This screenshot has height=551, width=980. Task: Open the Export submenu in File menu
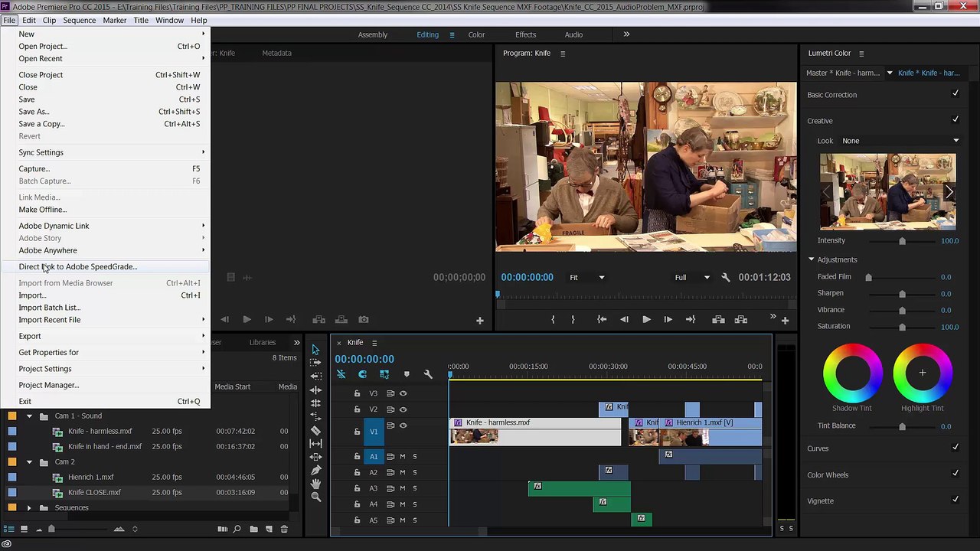pyautogui.click(x=30, y=336)
